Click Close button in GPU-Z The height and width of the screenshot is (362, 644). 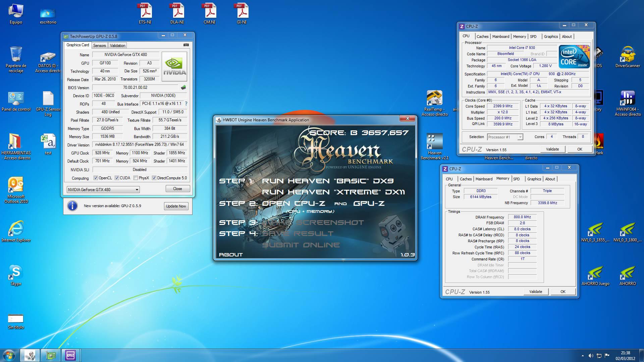coord(177,189)
